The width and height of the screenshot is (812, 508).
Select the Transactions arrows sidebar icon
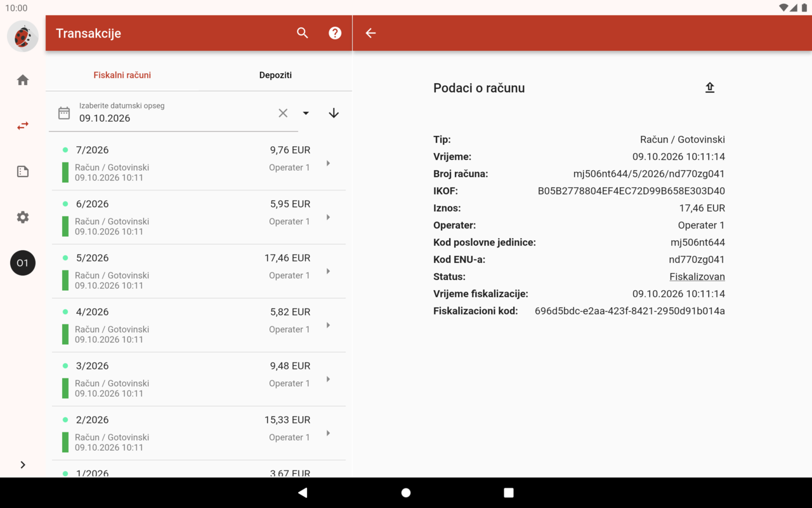23,126
